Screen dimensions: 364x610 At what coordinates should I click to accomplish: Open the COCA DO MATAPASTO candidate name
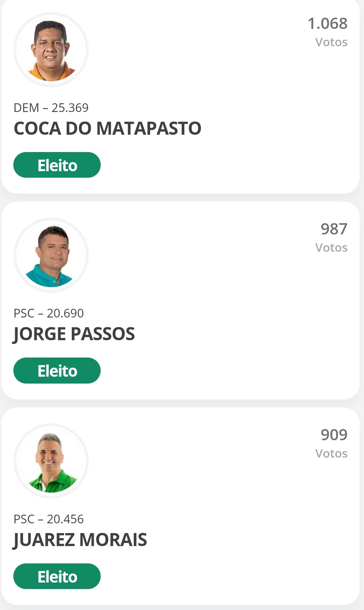(108, 129)
